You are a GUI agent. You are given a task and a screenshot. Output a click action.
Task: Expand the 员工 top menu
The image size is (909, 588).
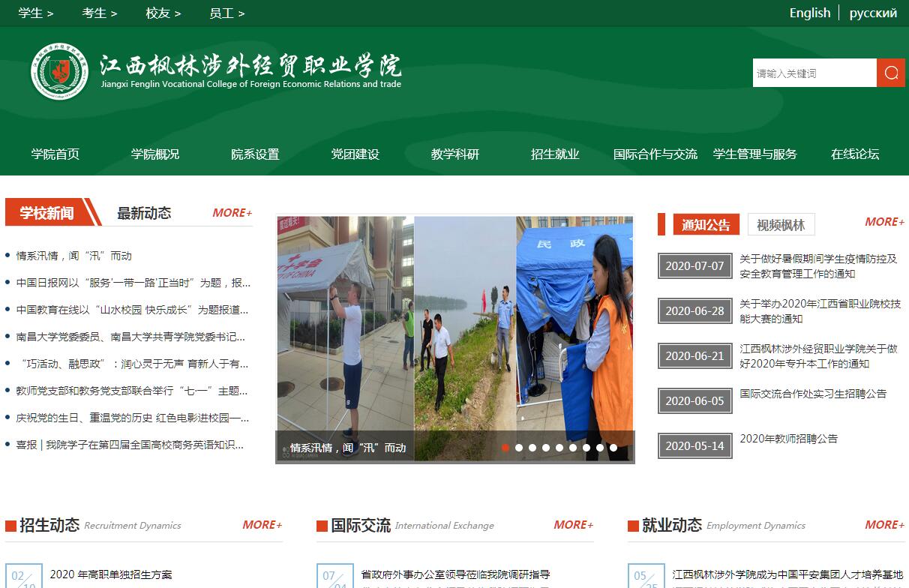click(226, 13)
